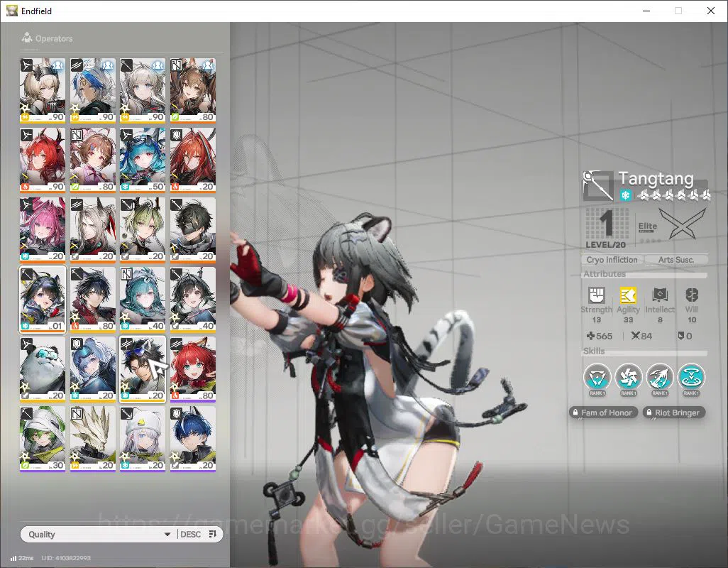The image size is (728, 568).
Task: Select the blue-haired operator in the panda row
Action: tap(93, 368)
